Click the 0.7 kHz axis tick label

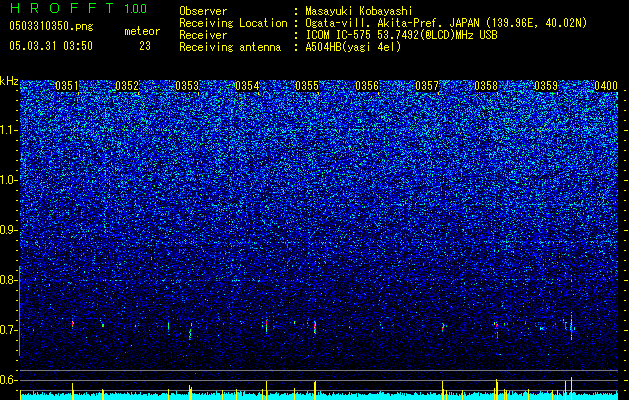[8, 330]
